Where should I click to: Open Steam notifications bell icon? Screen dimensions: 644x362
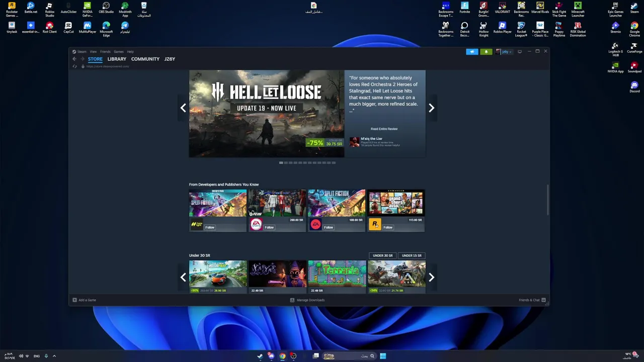point(486,51)
